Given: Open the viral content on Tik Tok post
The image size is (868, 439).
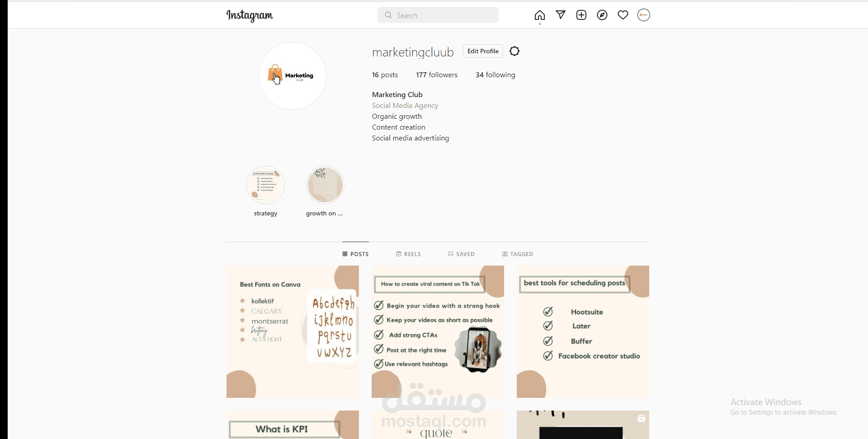Looking at the screenshot, I should coord(438,332).
